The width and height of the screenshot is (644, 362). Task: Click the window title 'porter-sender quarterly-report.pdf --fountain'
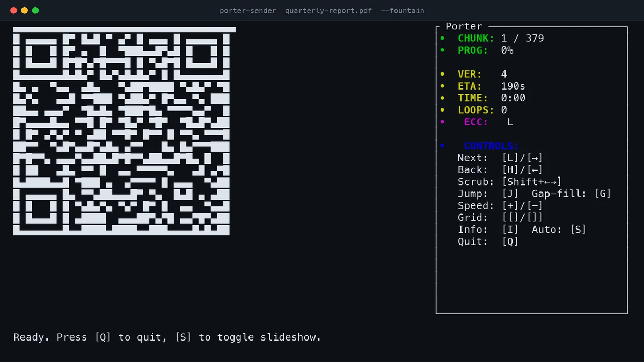coord(322,11)
